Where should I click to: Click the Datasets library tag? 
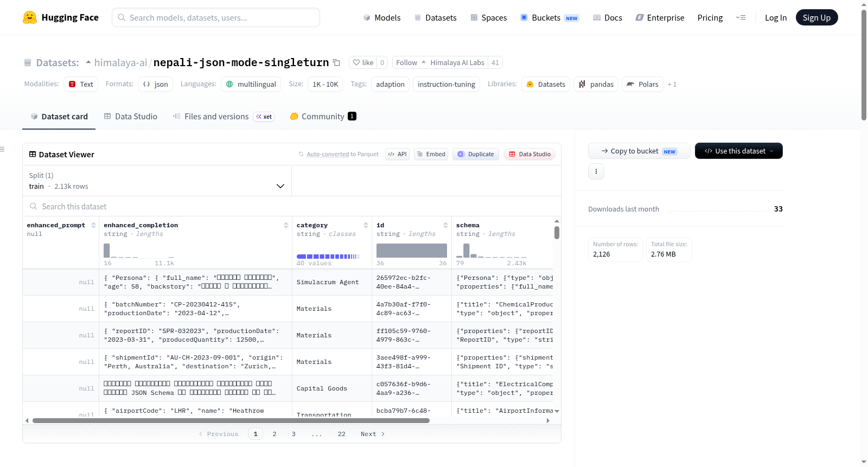546,84
